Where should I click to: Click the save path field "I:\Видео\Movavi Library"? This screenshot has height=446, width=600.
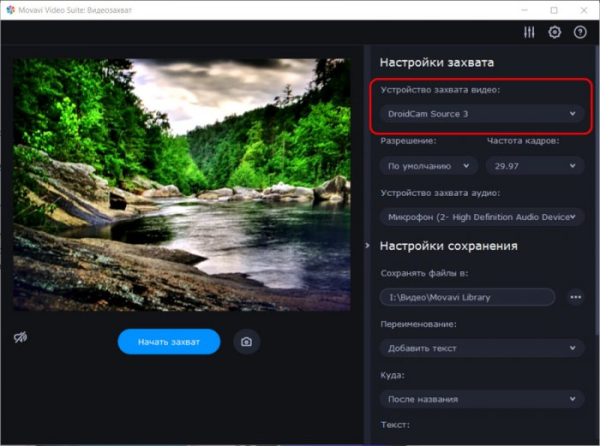click(x=468, y=297)
